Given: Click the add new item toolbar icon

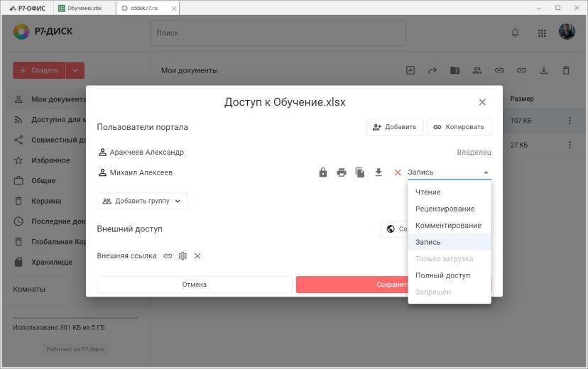Looking at the screenshot, I should 410,70.
